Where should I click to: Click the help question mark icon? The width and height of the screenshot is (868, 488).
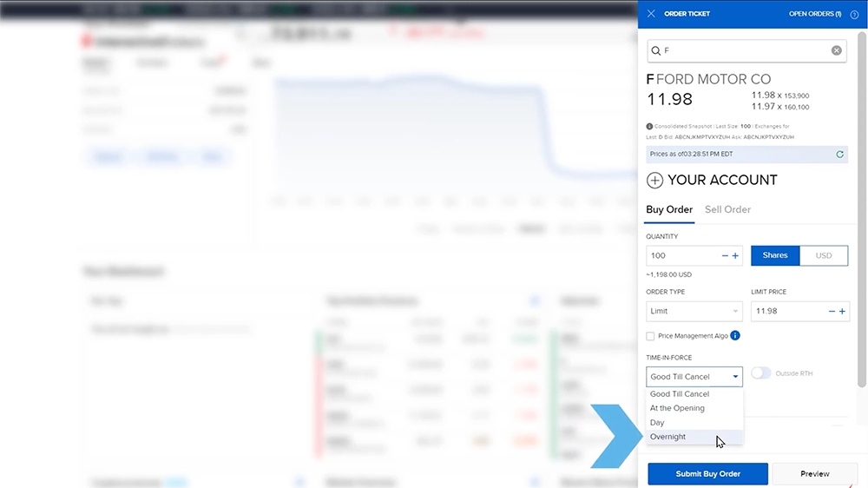[854, 14]
